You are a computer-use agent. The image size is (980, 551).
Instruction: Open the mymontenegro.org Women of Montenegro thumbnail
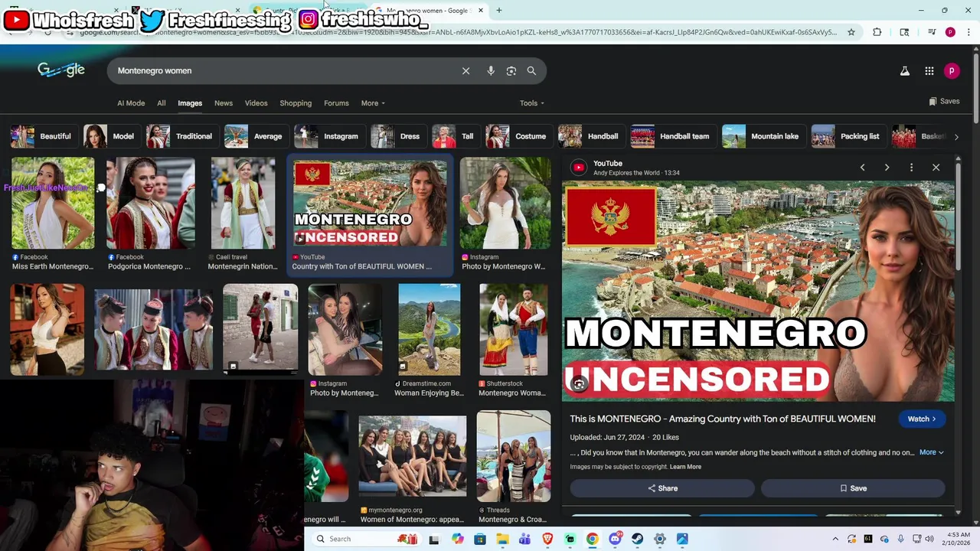413,456
